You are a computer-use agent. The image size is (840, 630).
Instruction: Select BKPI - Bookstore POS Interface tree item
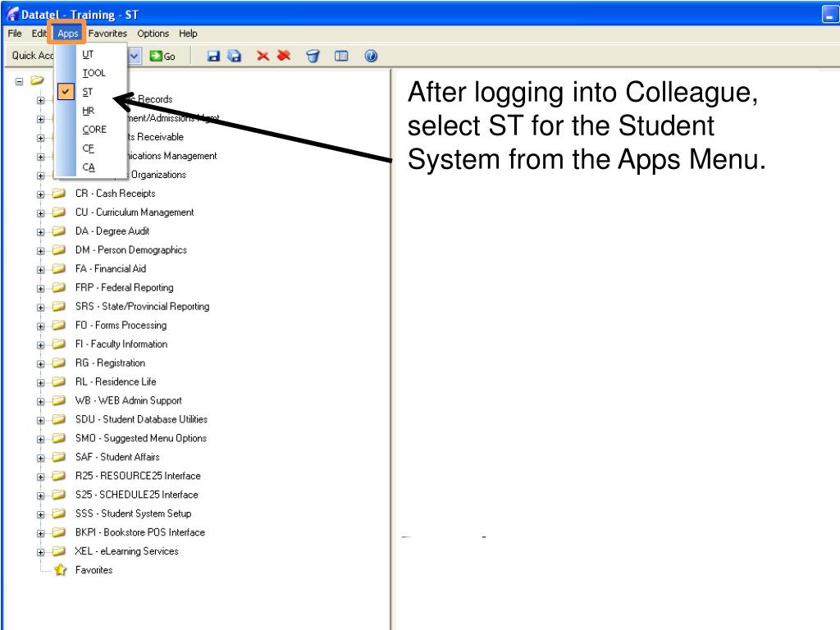139,532
